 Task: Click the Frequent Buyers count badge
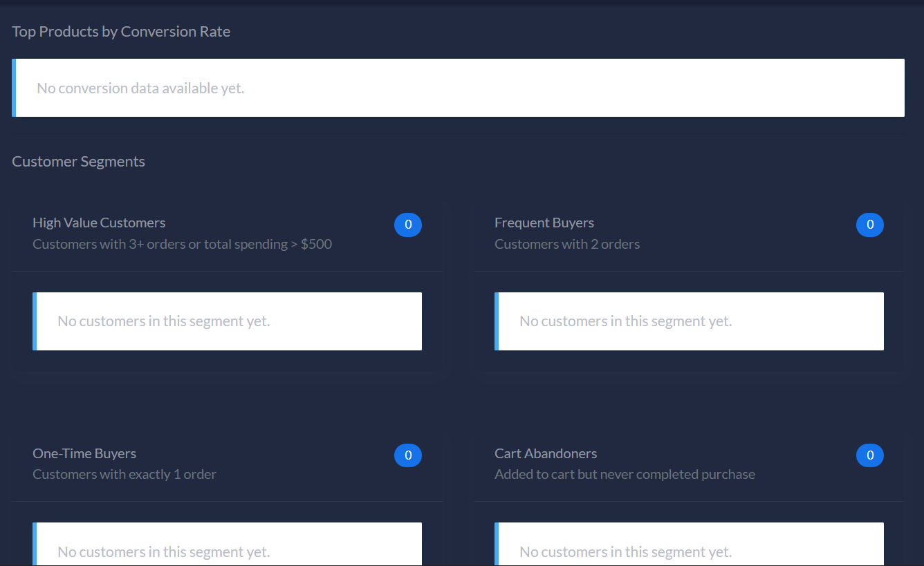point(870,225)
